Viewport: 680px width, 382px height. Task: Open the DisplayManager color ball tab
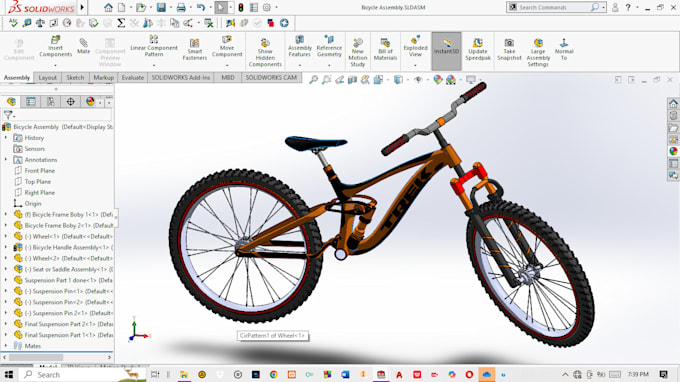click(x=90, y=101)
